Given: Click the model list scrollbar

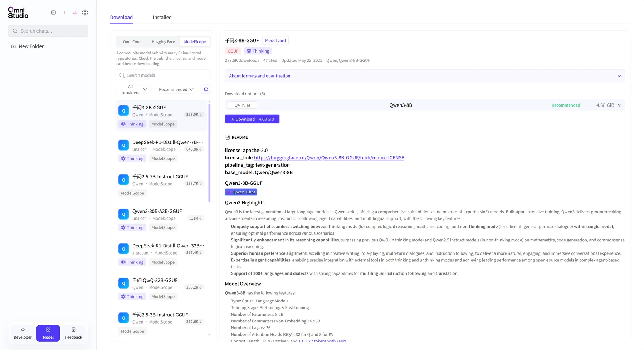Looking at the screenshot, I should (x=209, y=152).
